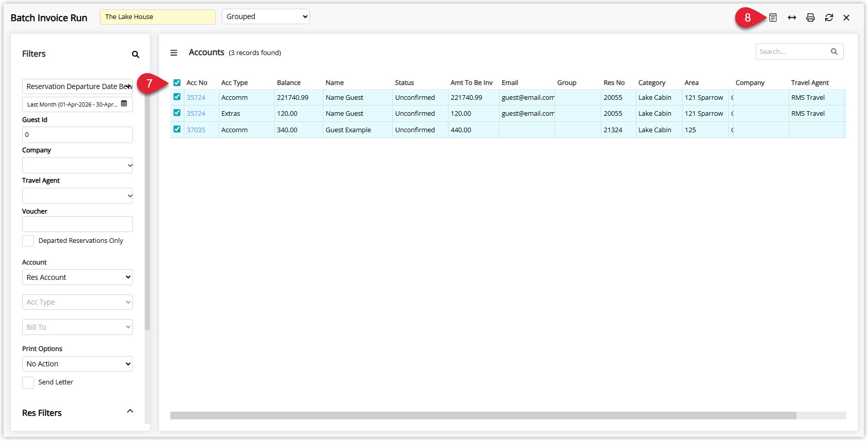Click the 340.00 Balance cell
The width and height of the screenshot is (868, 441).
299,130
